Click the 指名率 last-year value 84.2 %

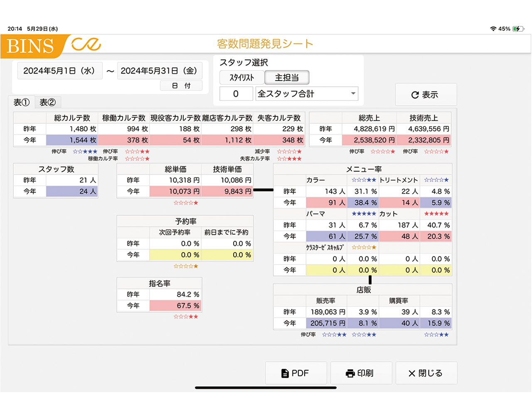click(x=175, y=295)
